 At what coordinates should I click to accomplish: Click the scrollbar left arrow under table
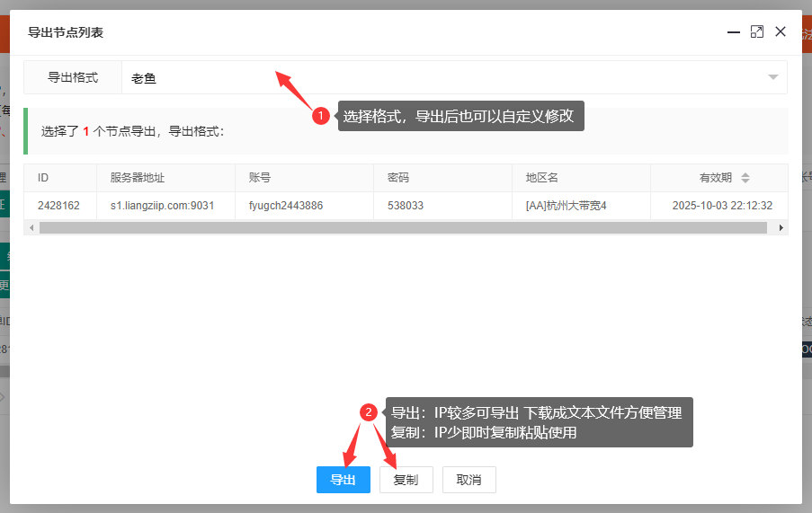point(31,228)
